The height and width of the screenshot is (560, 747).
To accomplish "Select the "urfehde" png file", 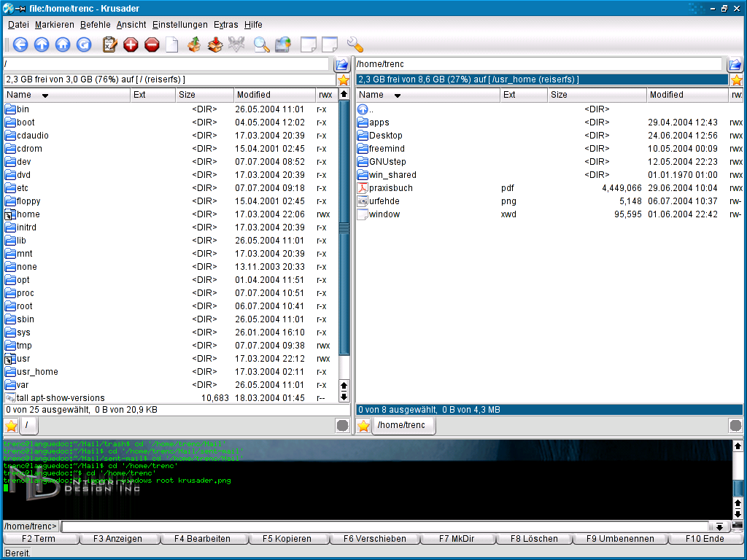I will point(549,201).
